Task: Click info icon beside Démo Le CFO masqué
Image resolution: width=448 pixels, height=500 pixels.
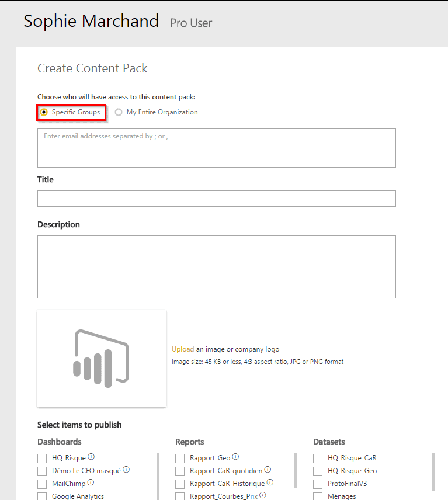Action: tap(126, 470)
